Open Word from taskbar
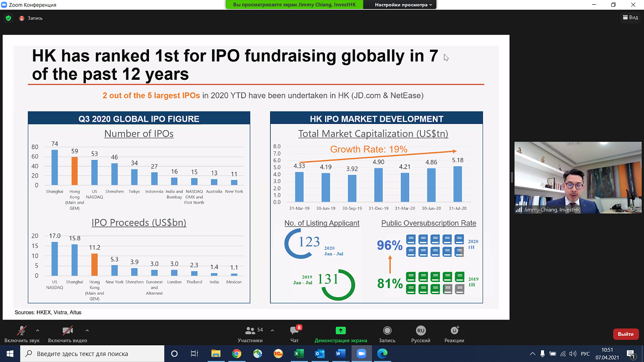This screenshot has height=362, width=644. point(340,353)
